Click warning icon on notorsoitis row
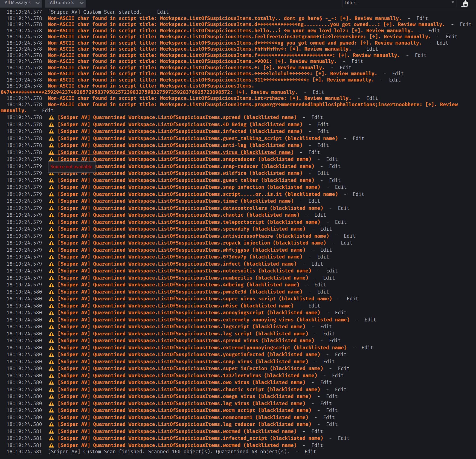Screen dimensions: 476x459 tap(51, 271)
